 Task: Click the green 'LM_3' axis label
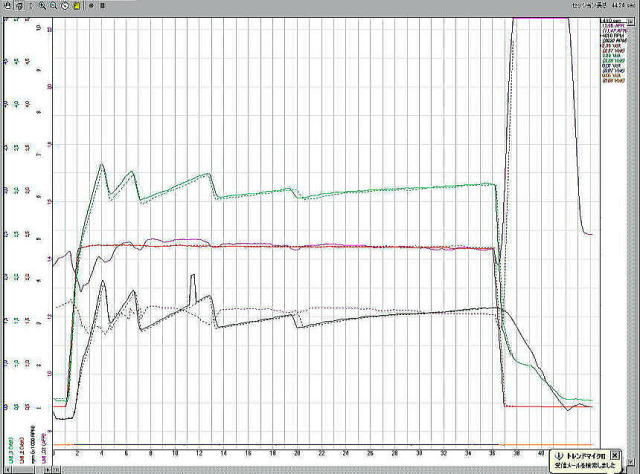tap(11, 450)
